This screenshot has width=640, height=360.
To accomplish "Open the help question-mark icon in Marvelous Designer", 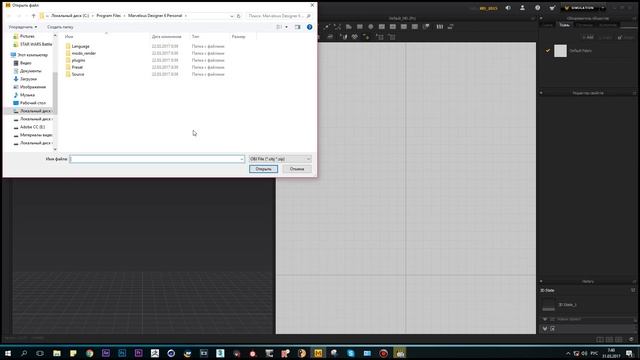I will tap(538, 8).
